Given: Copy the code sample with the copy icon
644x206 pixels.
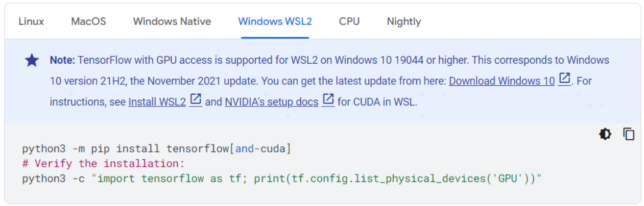Looking at the screenshot, I should click(x=629, y=134).
